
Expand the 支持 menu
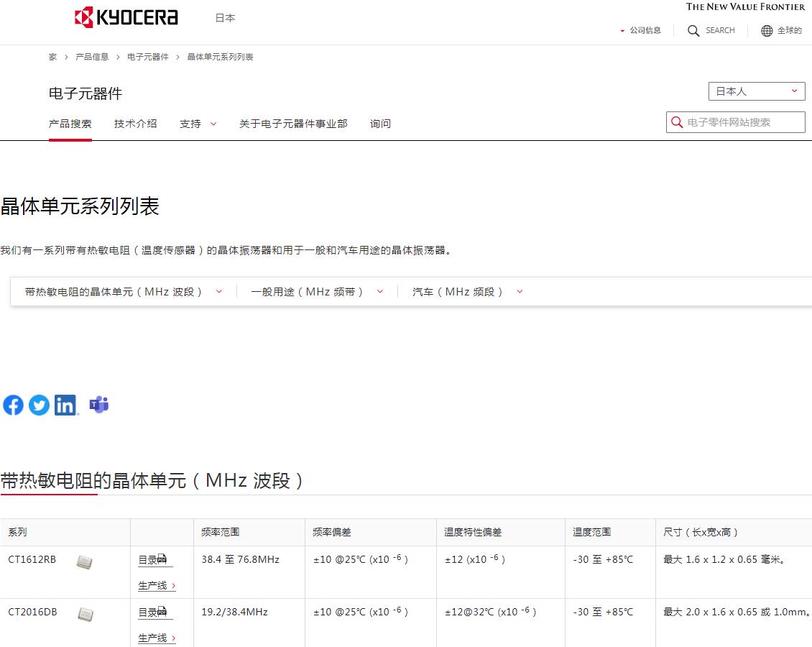(198, 124)
